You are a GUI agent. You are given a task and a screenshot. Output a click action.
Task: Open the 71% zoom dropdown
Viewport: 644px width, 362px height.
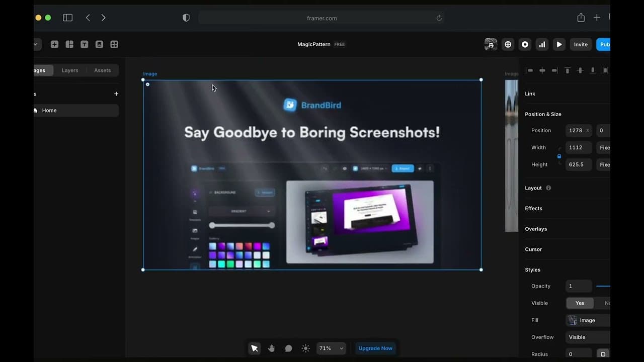point(331,348)
